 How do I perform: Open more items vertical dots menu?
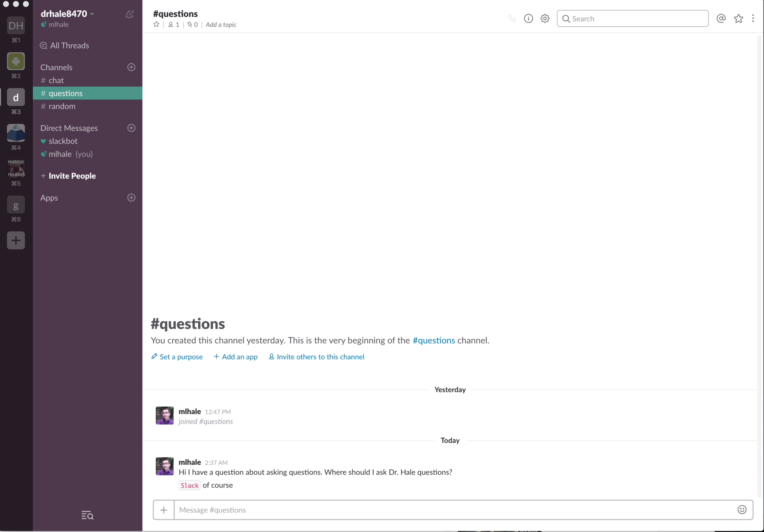[753, 19]
